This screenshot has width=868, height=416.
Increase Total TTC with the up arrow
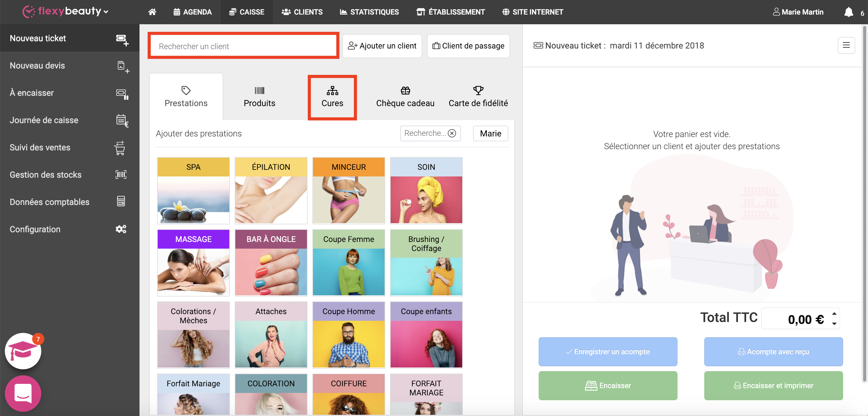click(x=834, y=314)
